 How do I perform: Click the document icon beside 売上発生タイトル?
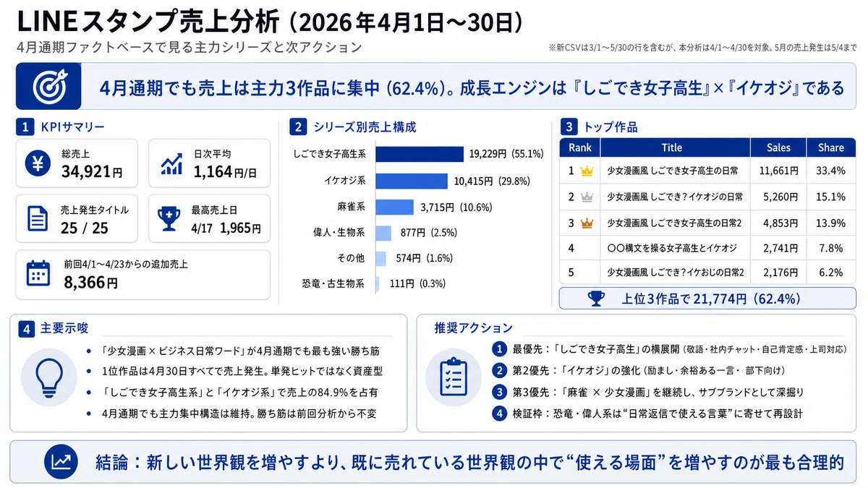[x=38, y=218]
